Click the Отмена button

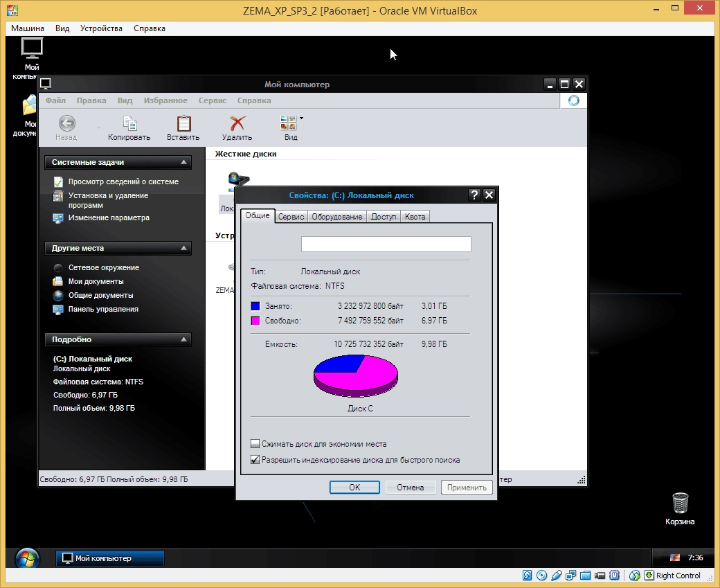point(410,488)
